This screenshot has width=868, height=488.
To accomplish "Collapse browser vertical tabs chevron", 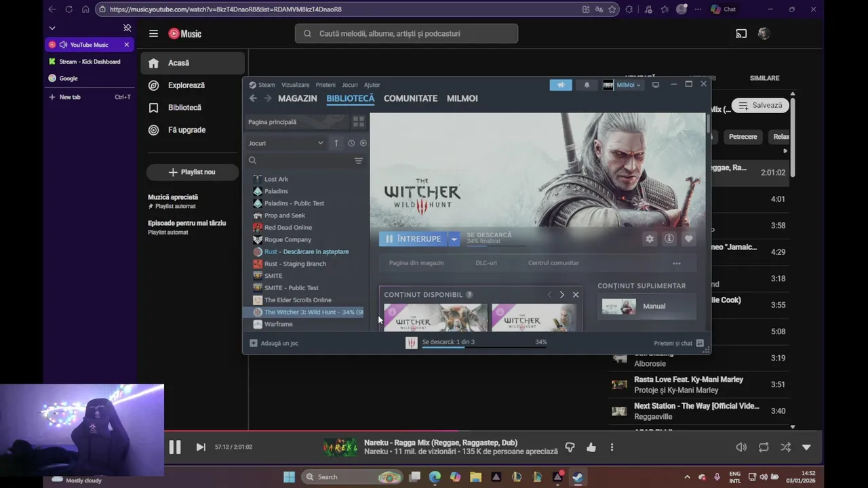I will point(52,28).
